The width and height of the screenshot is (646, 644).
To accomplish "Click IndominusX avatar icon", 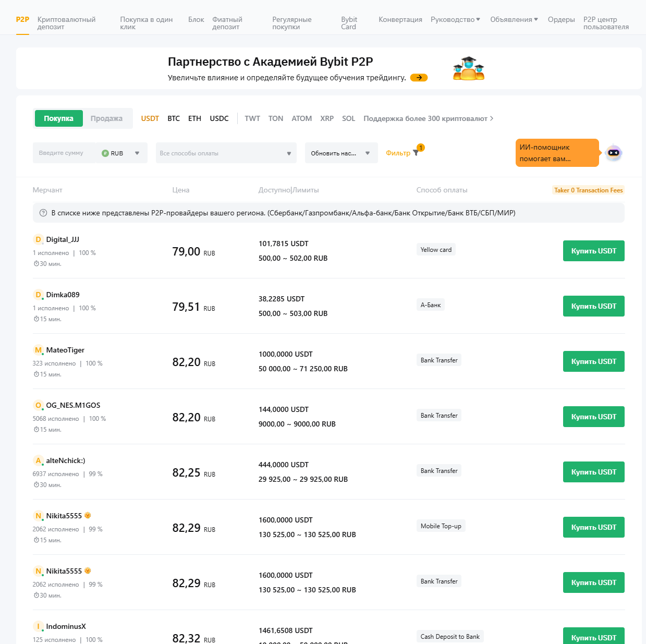I will [x=38, y=626].
